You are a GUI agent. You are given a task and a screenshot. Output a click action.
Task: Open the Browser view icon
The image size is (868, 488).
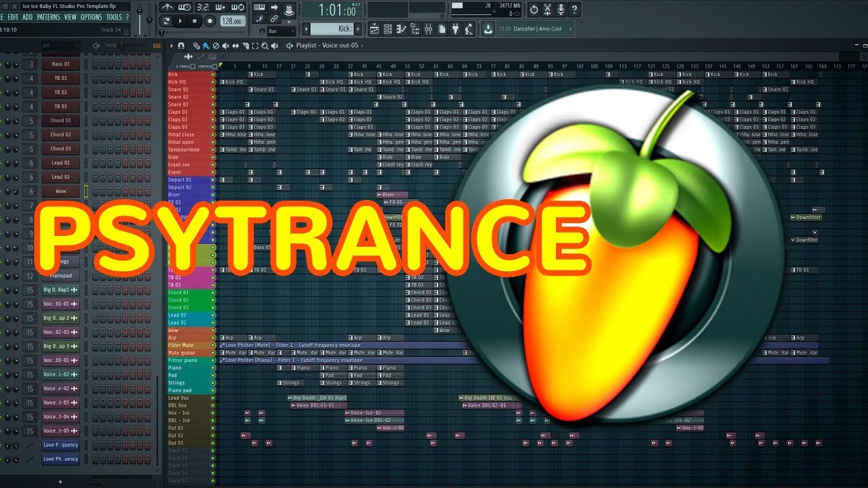tap(414, 29)
